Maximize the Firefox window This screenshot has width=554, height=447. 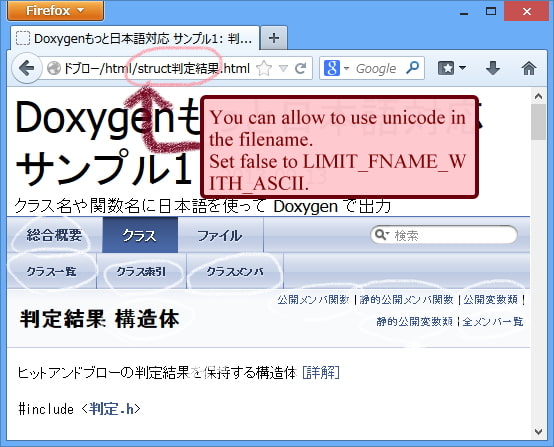491,11
